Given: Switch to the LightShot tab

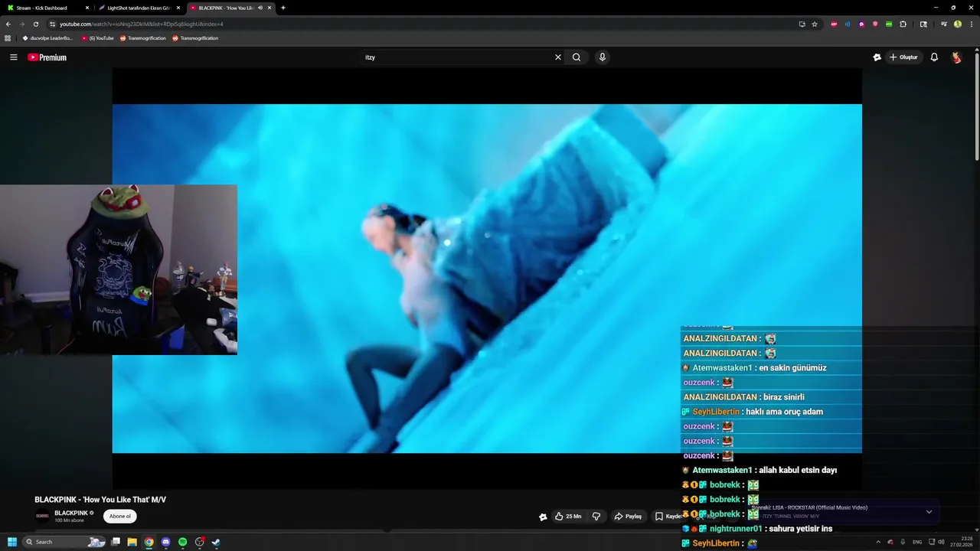Looking at the screenshot, I should tap(139, 8).
